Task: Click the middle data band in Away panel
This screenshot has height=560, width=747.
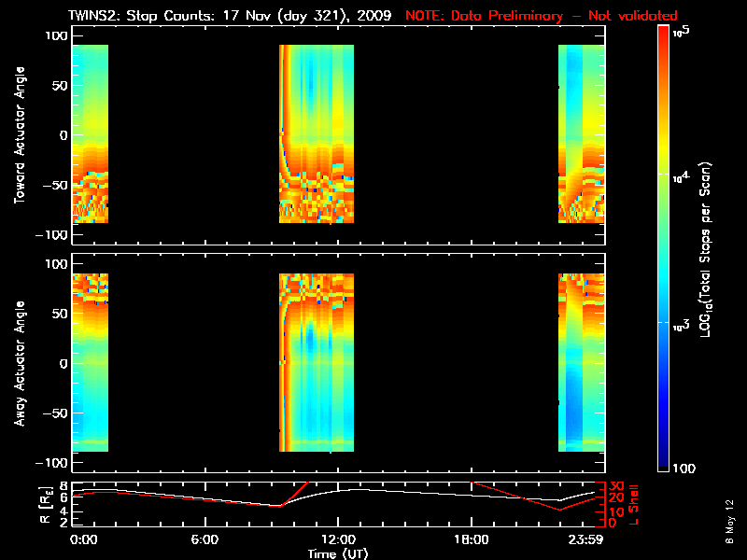Action: tap(317, 362)
